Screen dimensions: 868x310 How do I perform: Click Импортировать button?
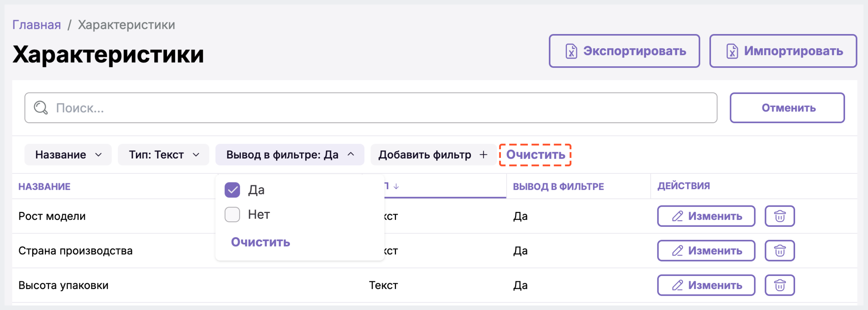pyautogui.click(x=783, y=51)
